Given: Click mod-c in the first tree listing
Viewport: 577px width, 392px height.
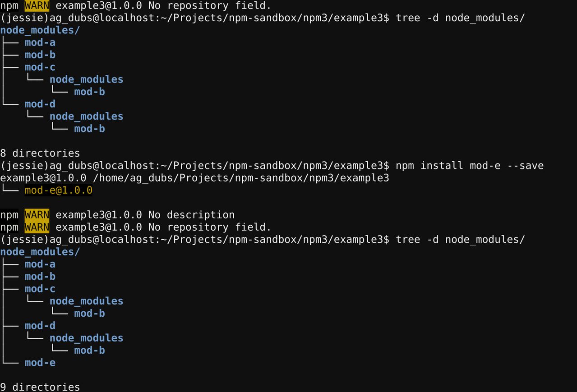Looking at the screenshot, I should tap(40, 67).
